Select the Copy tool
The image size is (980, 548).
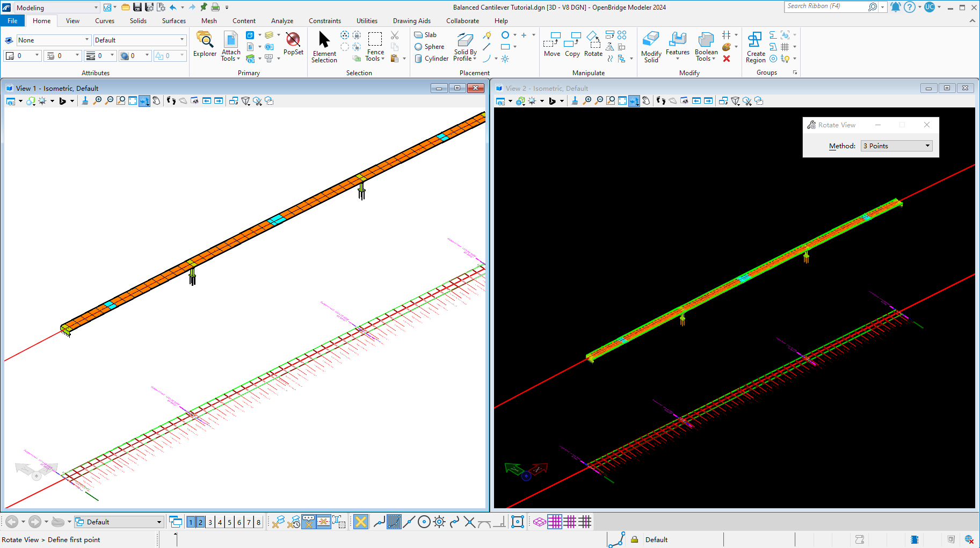572,46
